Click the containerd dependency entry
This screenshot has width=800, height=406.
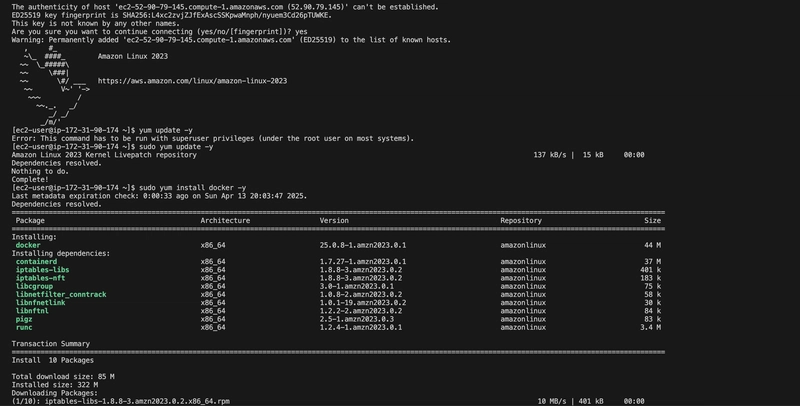tap(36, 262)
